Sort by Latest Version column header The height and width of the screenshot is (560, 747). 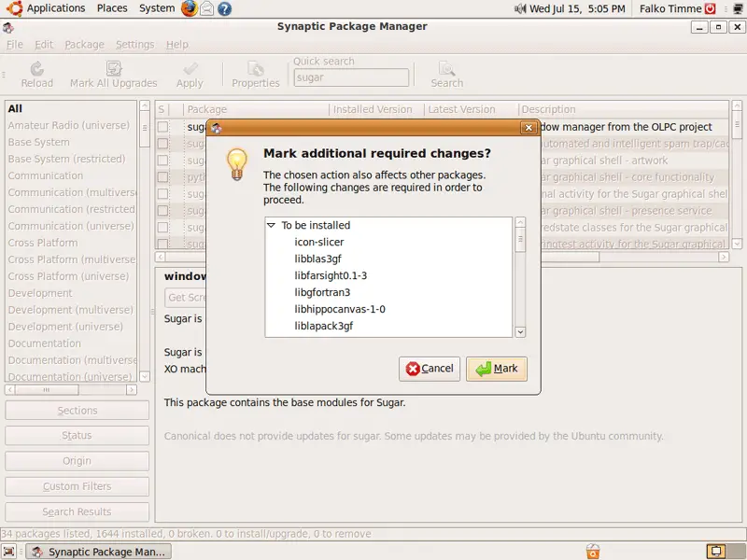pos(471,109)
